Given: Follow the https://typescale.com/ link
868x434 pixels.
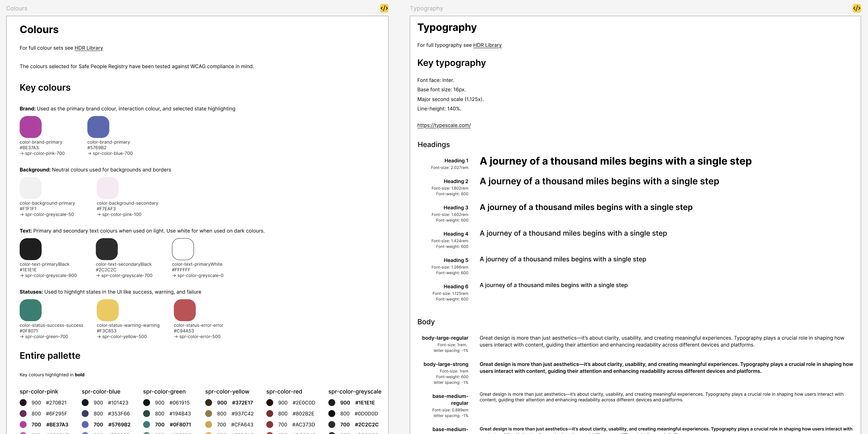Looking at the screenshot, I should click(444, 125).
